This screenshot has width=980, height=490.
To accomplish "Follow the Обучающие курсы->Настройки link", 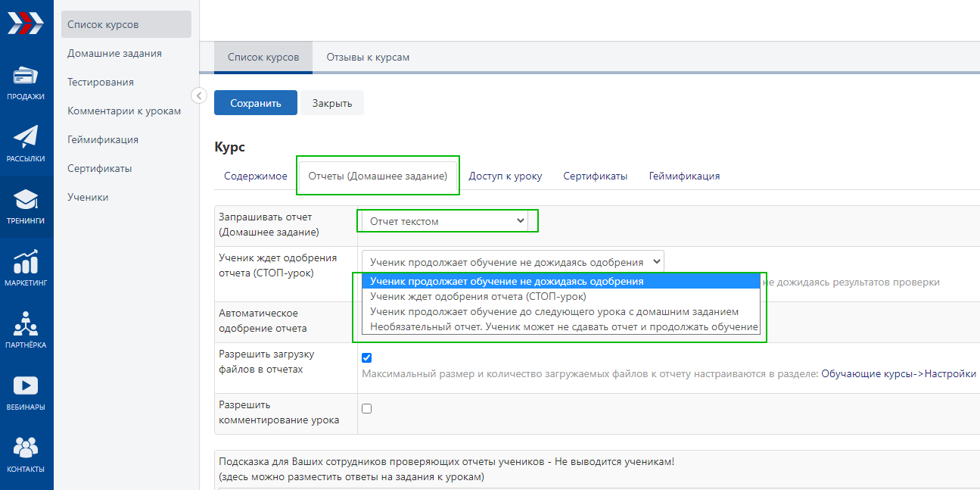I will [898, 374].
